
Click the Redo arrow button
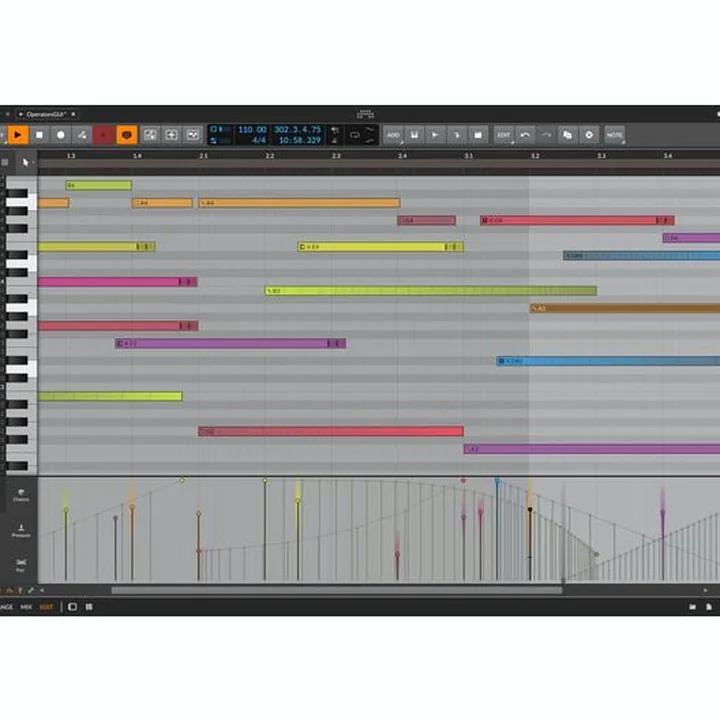pos(546,135)
